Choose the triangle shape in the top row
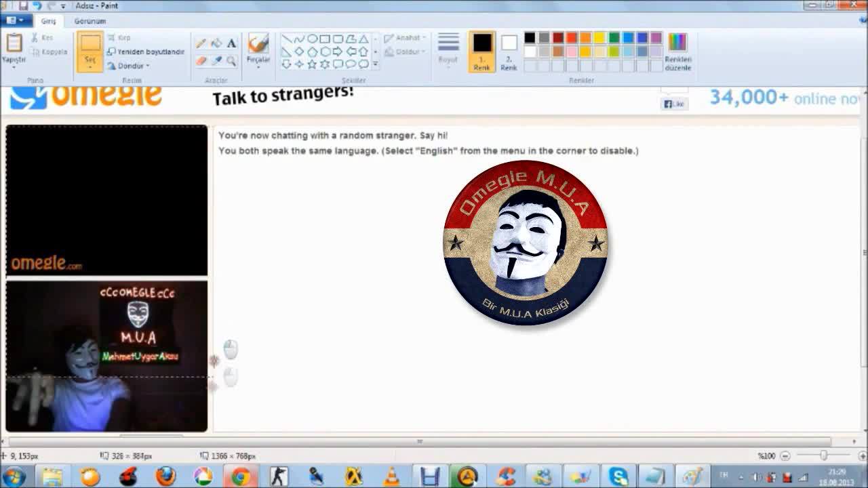The image size is (868, 488). pyautogui.click(x=363, y=39)
